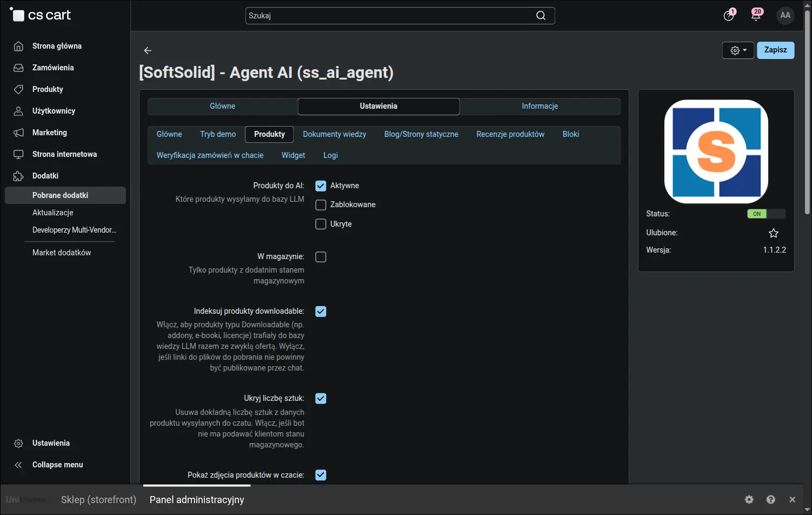Open the help icon with badge 1
812x515 pixels.
(x=729, y=15)
